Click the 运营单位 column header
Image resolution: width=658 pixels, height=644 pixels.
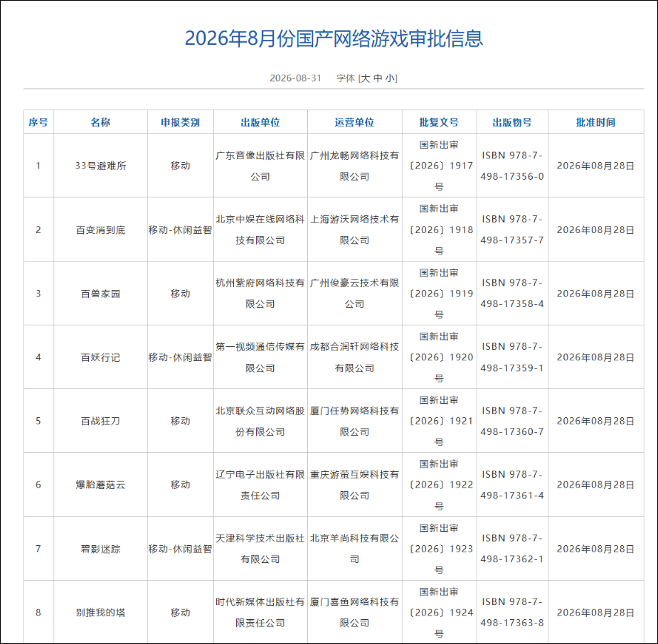[354, 122]
